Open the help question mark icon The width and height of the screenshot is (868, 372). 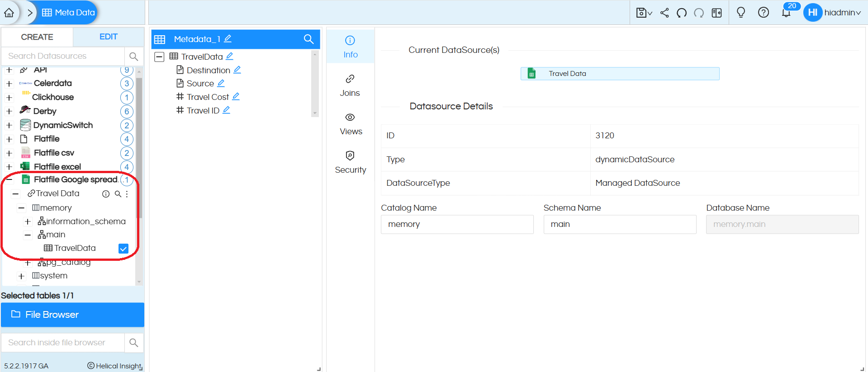coord(764,12)
